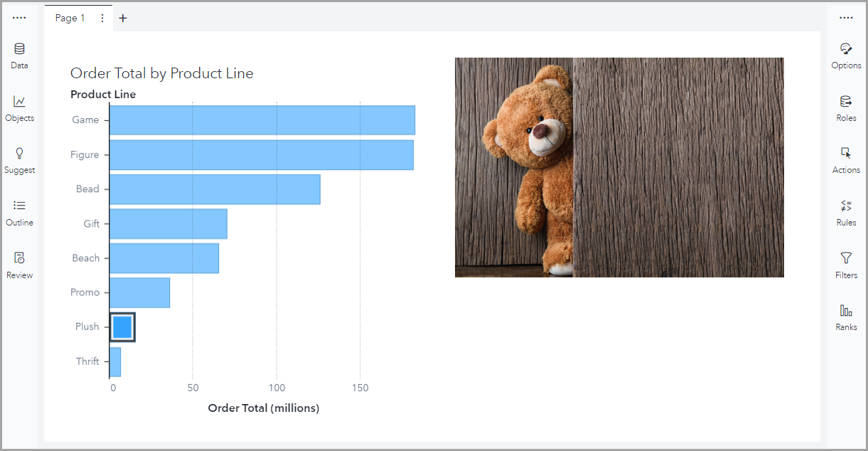Click the Order Total by Product Line title
This screenshot has width=868, height=451.
click(x=161, y=73)
